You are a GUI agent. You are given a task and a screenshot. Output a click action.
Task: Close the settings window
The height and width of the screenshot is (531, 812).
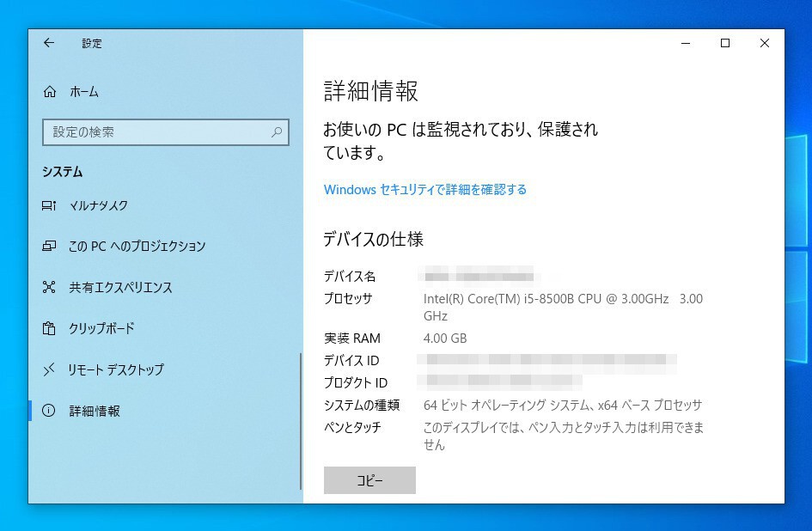coord(765,43)
